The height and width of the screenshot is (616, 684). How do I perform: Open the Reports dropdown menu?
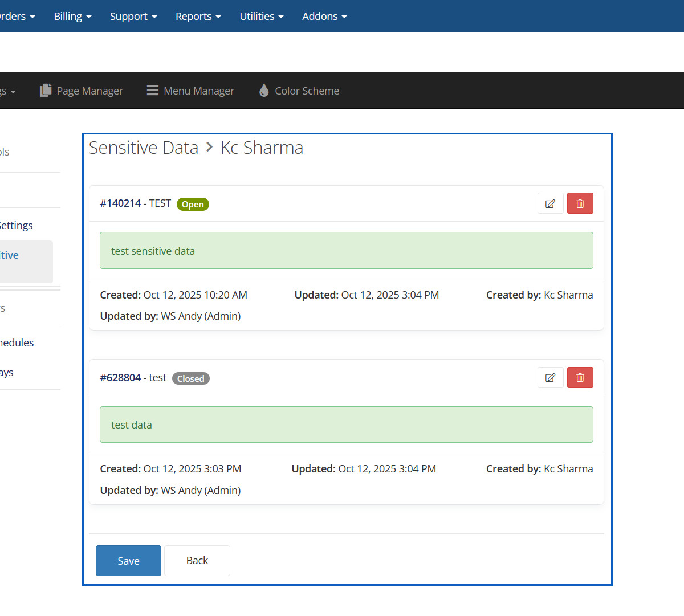198,17
